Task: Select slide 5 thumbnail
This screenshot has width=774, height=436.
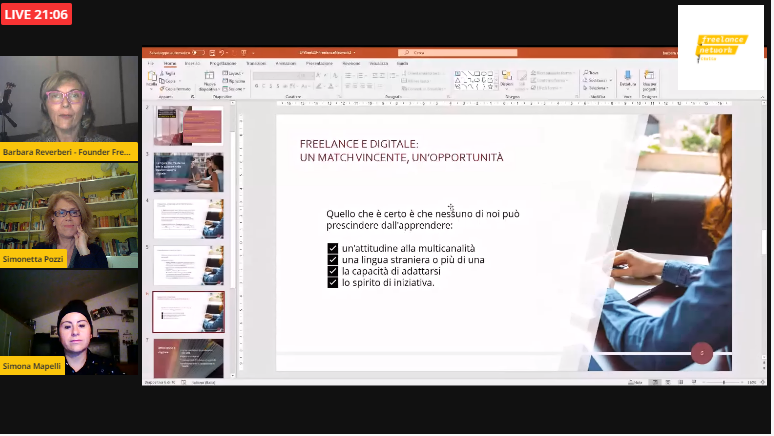Action: tap(188, 265)
